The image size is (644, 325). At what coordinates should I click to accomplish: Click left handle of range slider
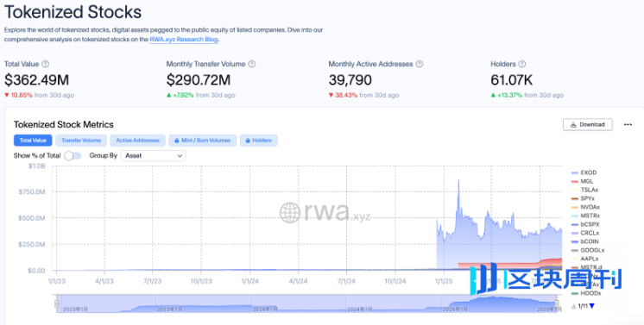[x=57, y=303]
